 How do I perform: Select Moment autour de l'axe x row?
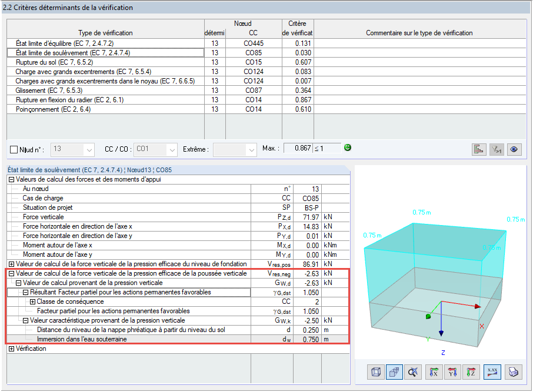pos(178,245)
